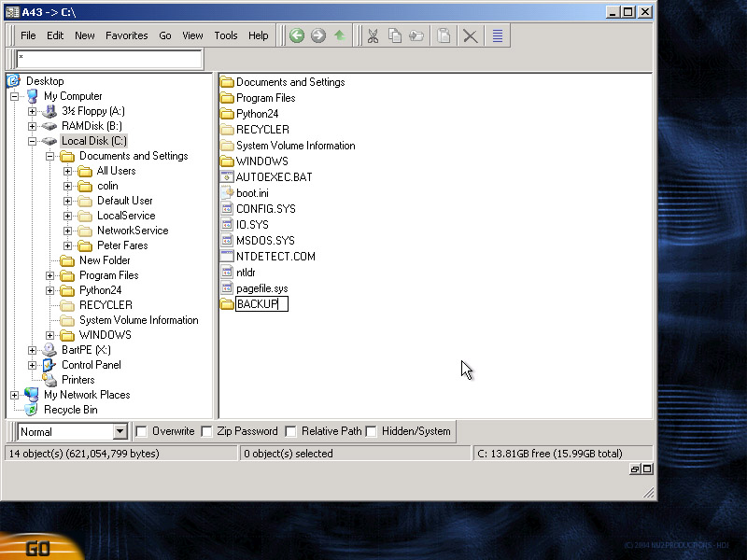The width and height of the screenshot is (747, 560).
Task: Select System Volume Information in file list
Action: [x=295, y=146]
